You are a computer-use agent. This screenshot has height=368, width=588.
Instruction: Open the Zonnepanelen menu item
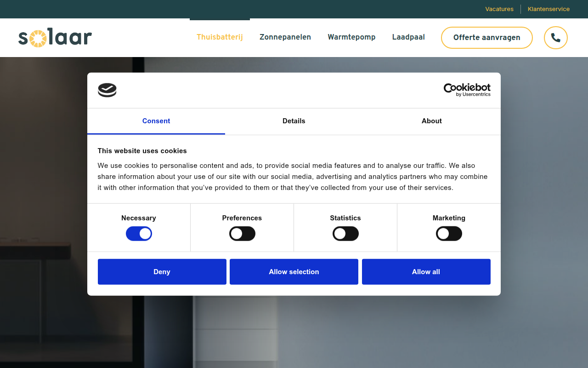(x=285, y=37)
